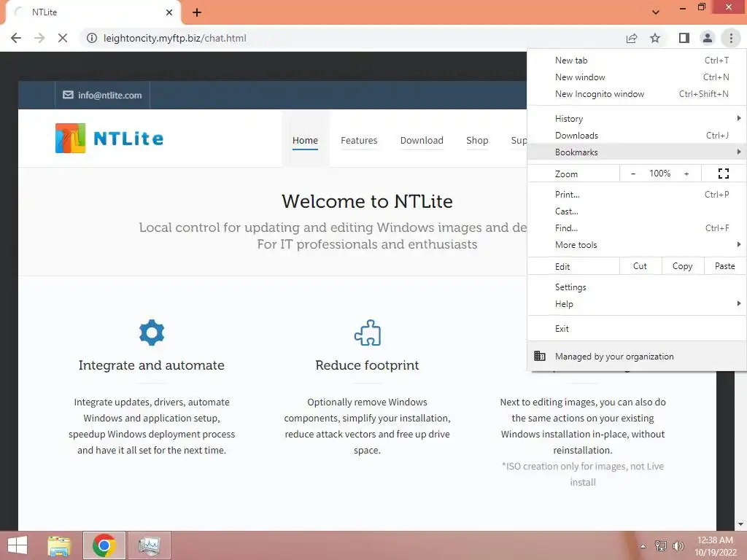Show hidden tray icons arrow
Screen dimensions: 747x560
(x=643, y=546)
